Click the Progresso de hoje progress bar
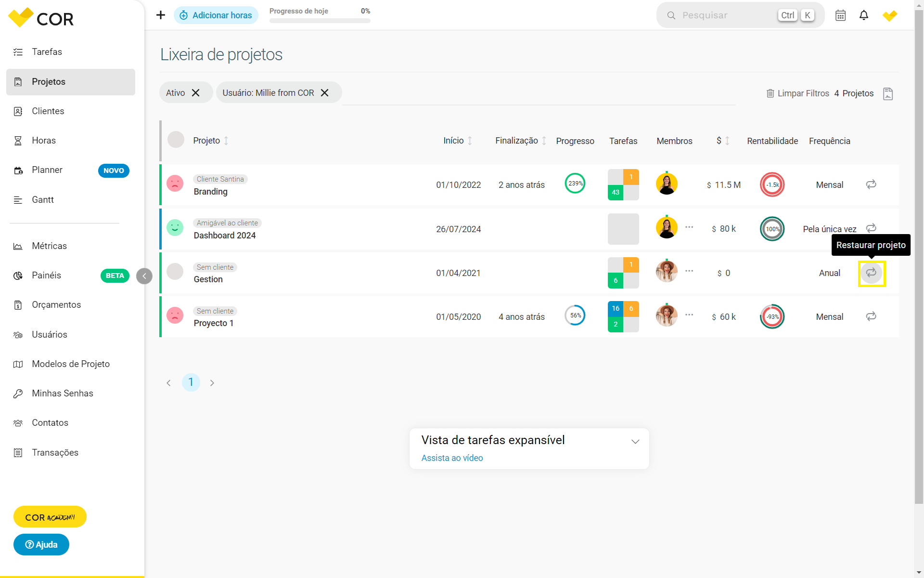This screenshot has height=578, width=924. tap(320, 21)
